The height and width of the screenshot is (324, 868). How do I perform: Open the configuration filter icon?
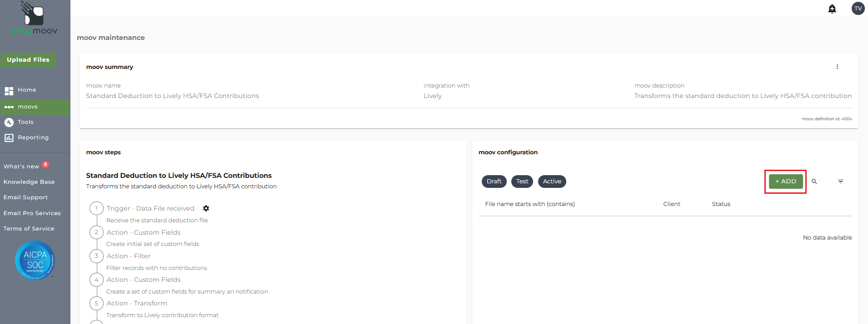point(841,182)
